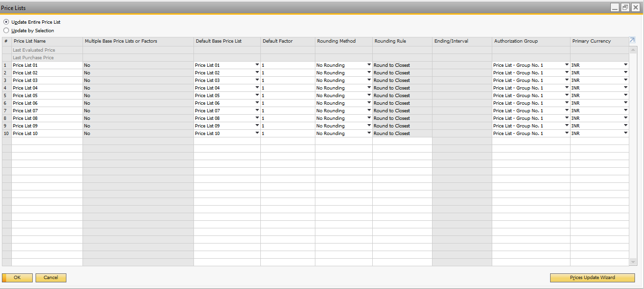Select Update Entire Price List option
This screenshot has height=289, width=644.
point(6,22)
